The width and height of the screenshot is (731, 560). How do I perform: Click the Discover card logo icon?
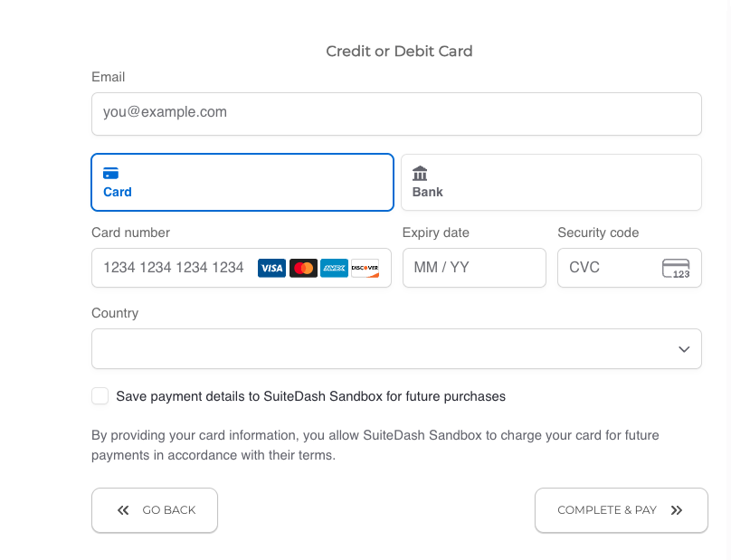(365, 268)
